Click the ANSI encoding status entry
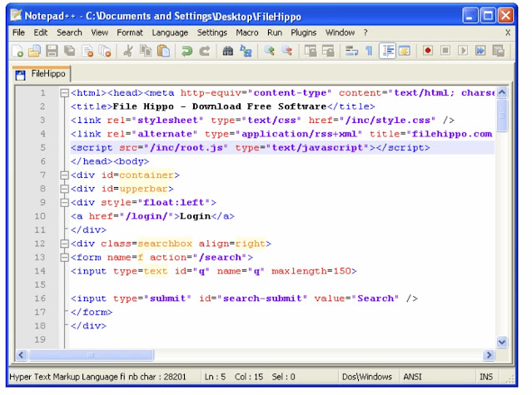The width and height of the screenshot is (532, 395). (x=412, y=377)
